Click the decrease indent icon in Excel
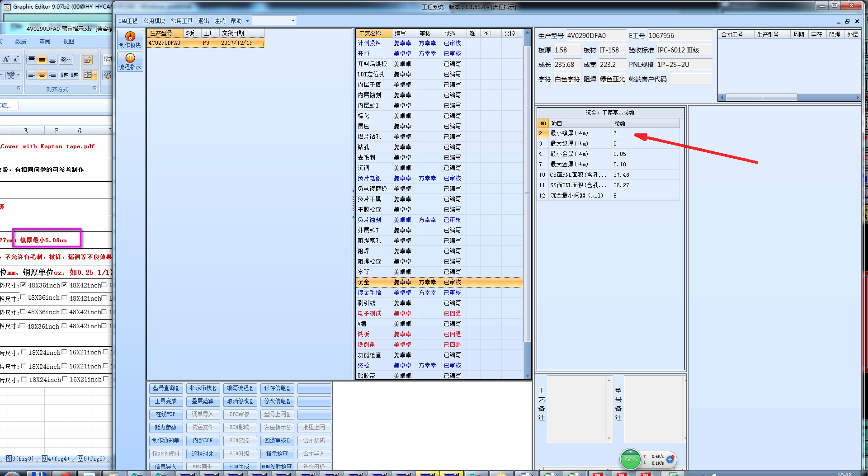868x476 pixels. coord(65,75)
